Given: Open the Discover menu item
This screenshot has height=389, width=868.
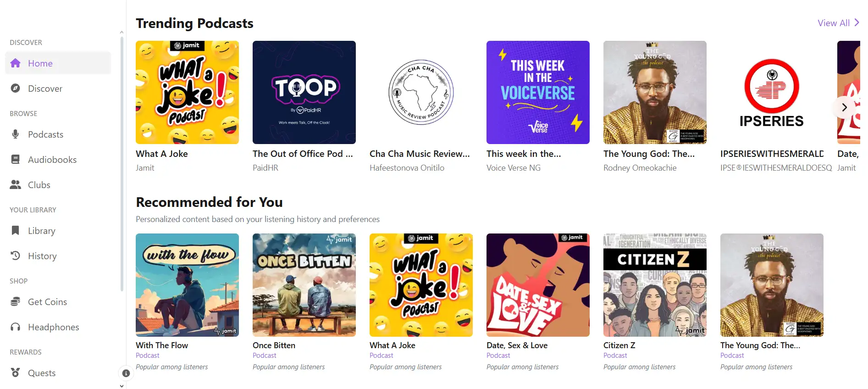Looking at the screenshot, I should 45,89.
